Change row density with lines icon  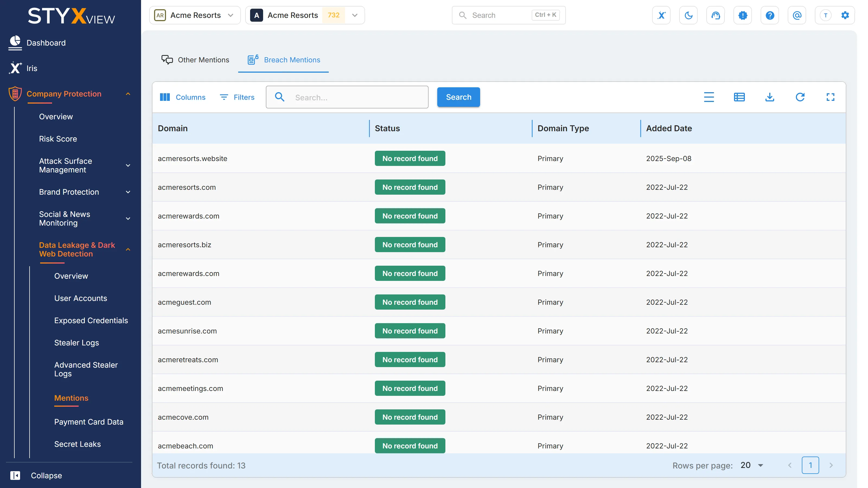click(x=709, y=97)
